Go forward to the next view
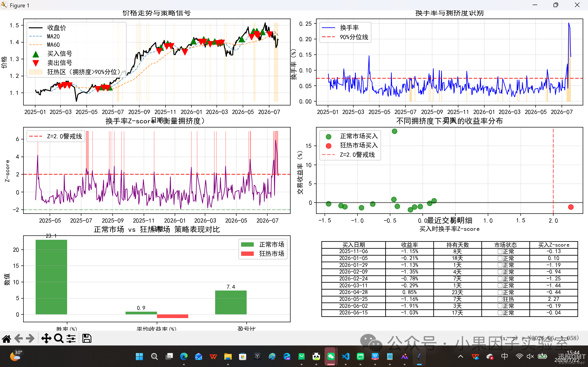Viewport: 588px width, 367px height. (30, 338)
